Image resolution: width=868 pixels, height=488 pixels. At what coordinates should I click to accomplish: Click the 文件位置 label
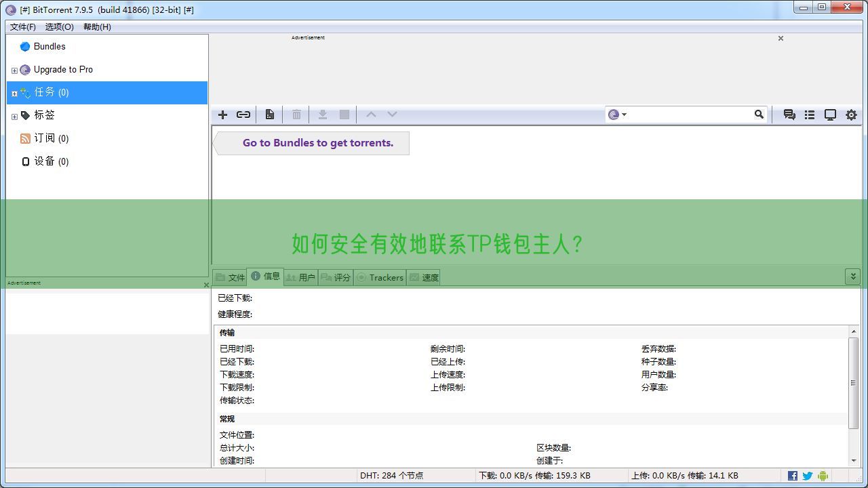tap(237, 435)
